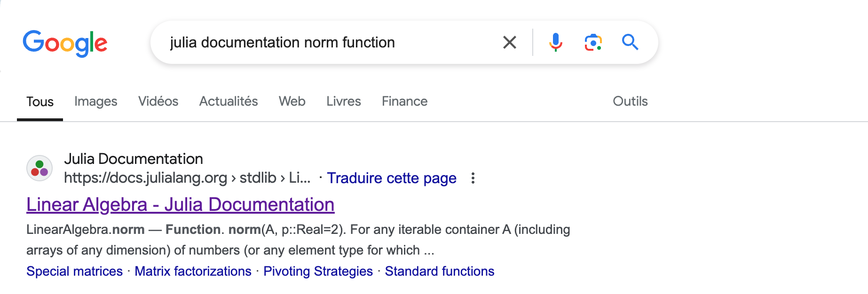Click the Julia Documentation site favicon
This screenshot has height=294, width=868.
[x=39, y=168]
